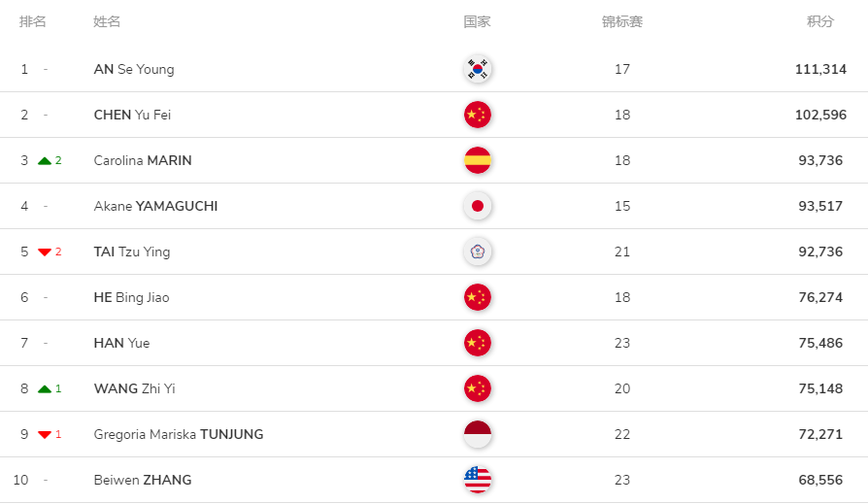
Task: Click the points value 111,314
Action: coord(820,69)
